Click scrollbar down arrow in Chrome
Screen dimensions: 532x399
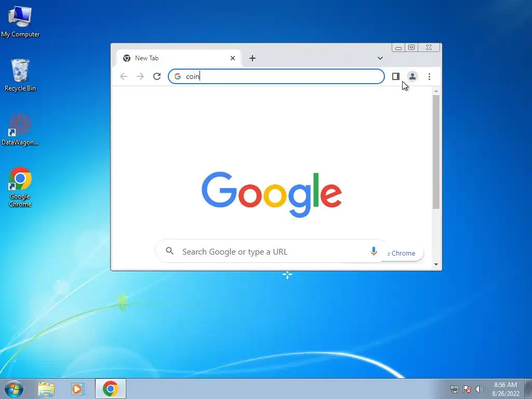tap(436, 264)
